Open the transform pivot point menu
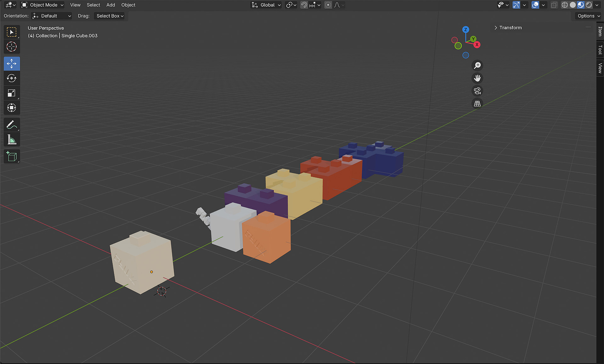 tap(291, 5)
